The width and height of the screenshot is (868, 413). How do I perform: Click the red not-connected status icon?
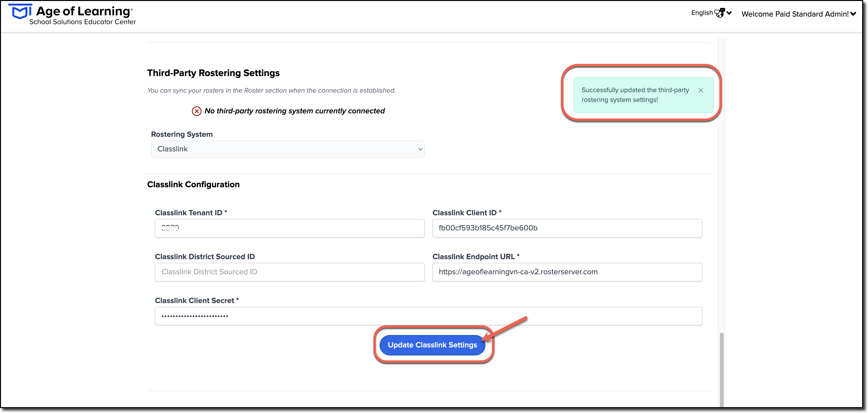197,111
